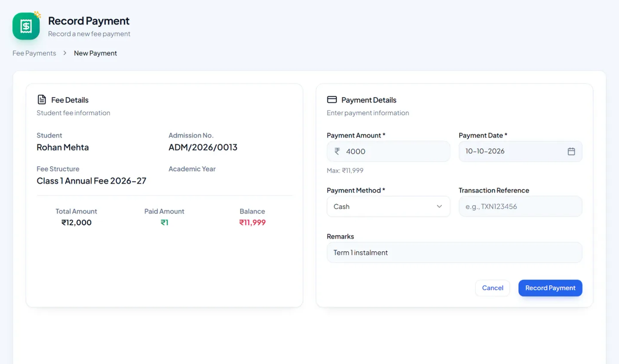This screenshot has width=619, height=364.
Task: Click admission number ADM/2026/0013
Action: (203, 147)
